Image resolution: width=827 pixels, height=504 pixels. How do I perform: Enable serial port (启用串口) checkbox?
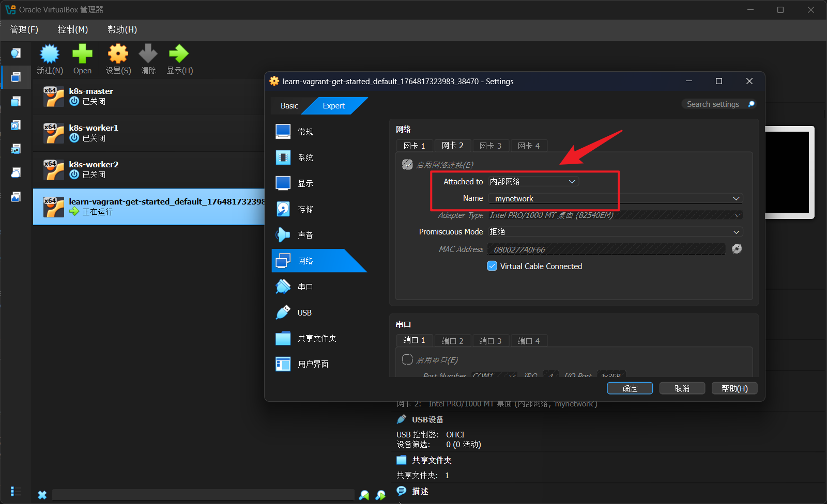(407, 359)
